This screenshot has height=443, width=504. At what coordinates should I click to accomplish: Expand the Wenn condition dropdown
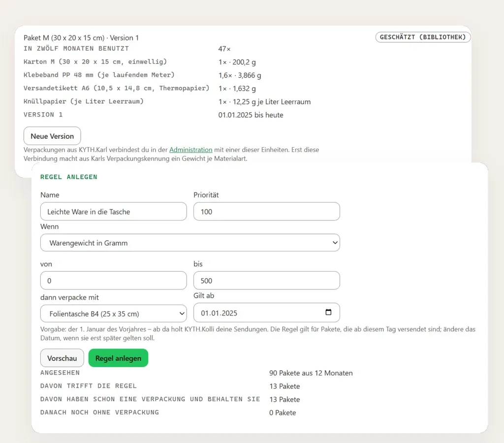coord(190,243)
